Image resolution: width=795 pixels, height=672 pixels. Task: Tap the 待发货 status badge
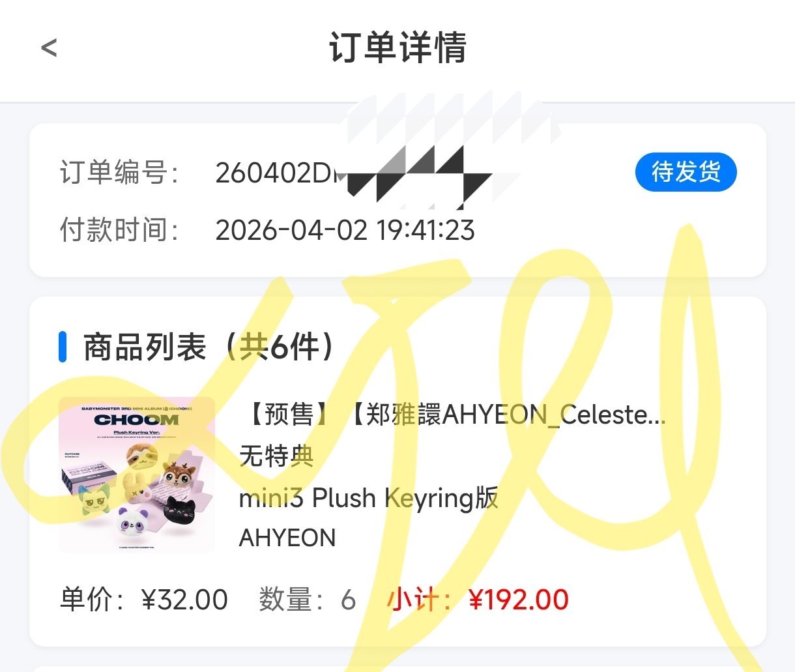click(686, 173)
